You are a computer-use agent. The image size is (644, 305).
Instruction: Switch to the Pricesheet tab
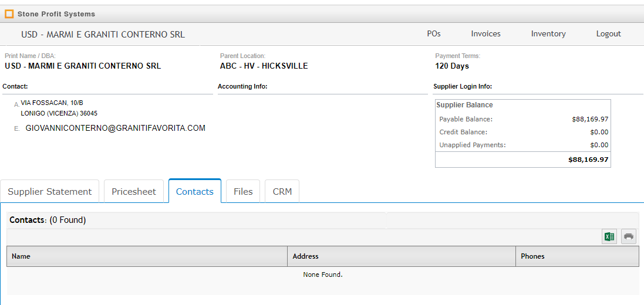coord(134,192)
